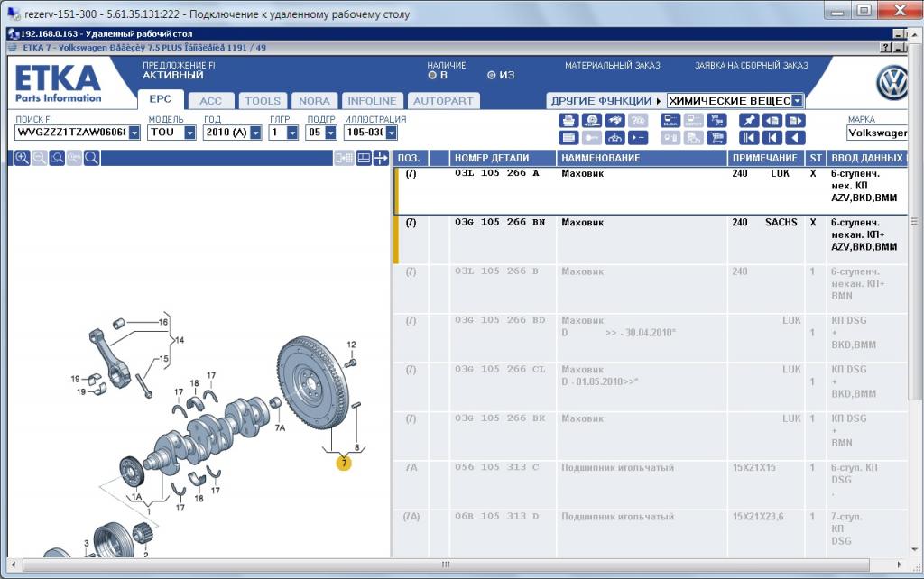Expand the ДРУГИЕ ФУНКЦИИ menu
Image resolution: width=924 pixels, height=579 pixels.
coord(605,101)
